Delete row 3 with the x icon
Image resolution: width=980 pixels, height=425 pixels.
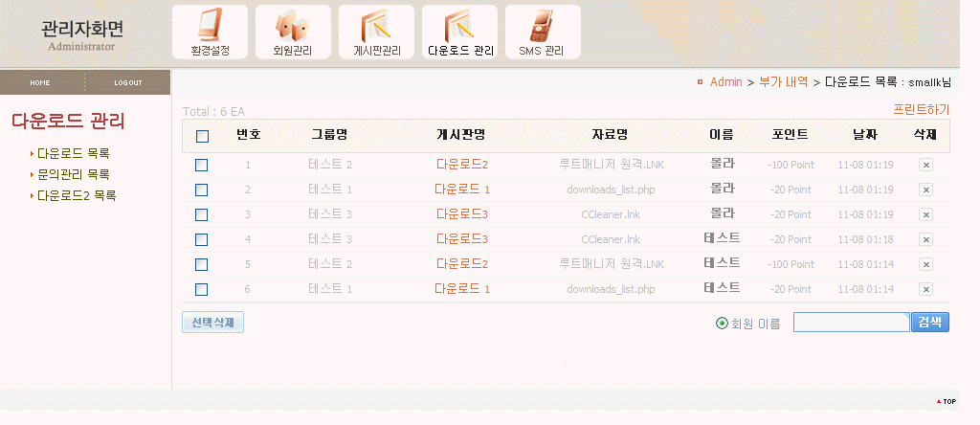tap(925, 215)
